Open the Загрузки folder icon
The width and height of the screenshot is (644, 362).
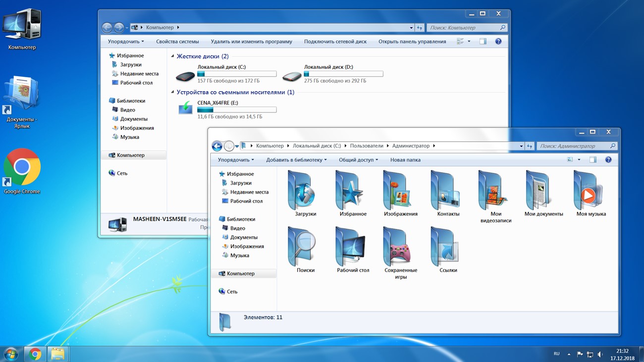(302, 191)
